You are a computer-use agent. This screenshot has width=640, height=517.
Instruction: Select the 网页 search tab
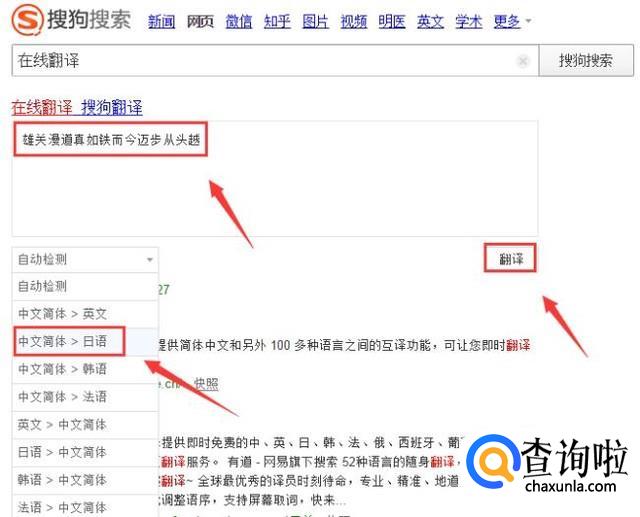point(200,22)
